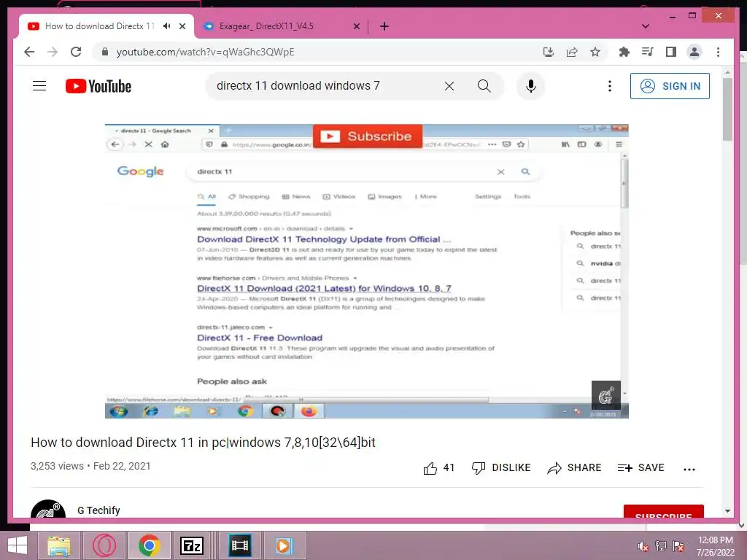Open more actions ellipsis under the video
This screenshot has height=560, width=747.
click(689, 469)
